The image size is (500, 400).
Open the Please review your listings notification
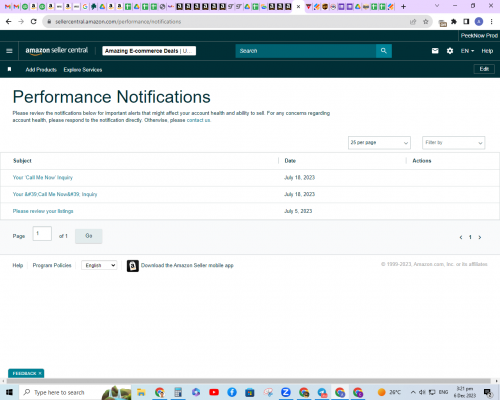coord(43,211)
